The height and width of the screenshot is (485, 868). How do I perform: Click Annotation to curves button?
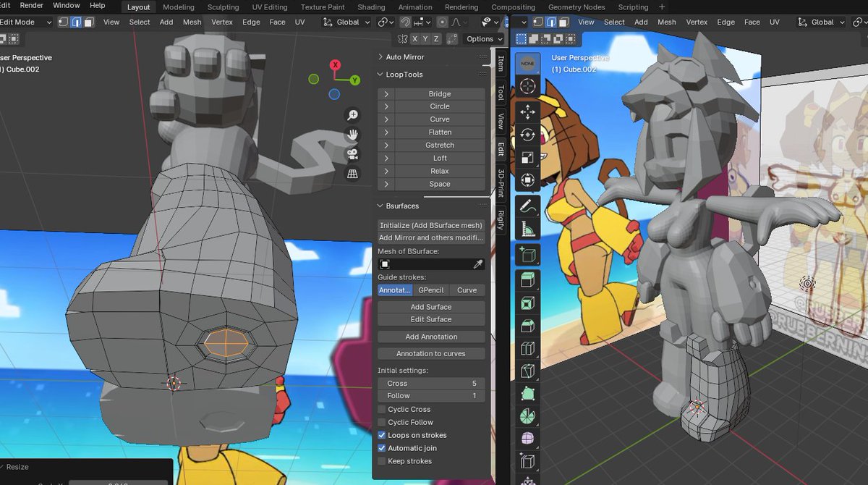431,354
